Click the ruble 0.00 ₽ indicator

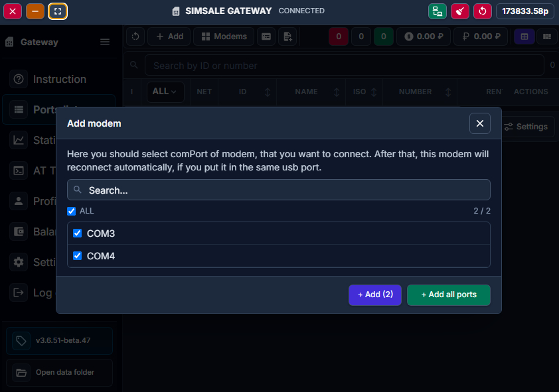(x=481, y=36)
